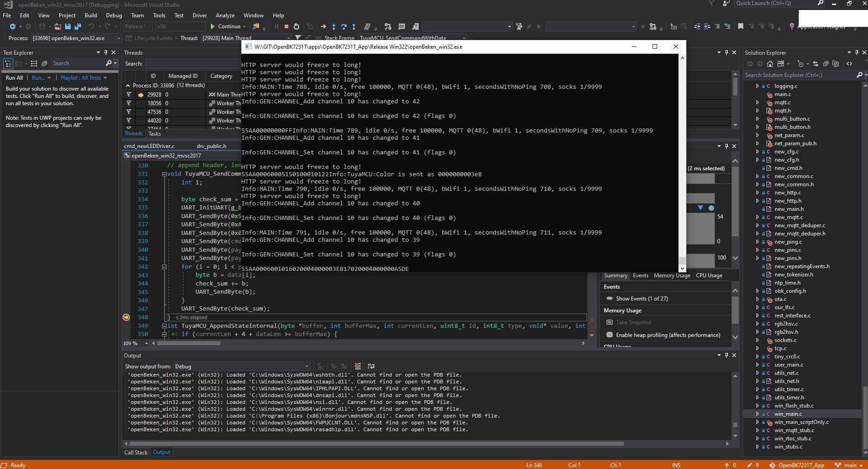Click the editor horizontal scrollbar thumb
Viewport: 868px width, 469px height.
tap(189, 343)
